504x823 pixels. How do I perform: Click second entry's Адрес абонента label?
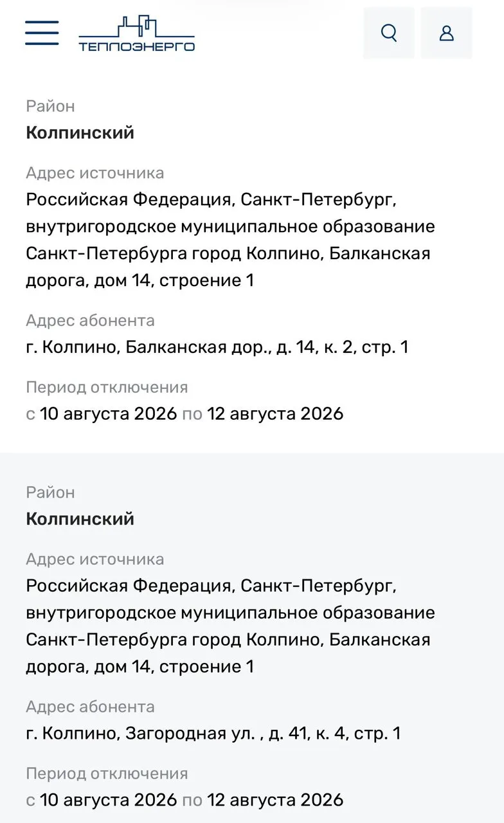[91, 707]
